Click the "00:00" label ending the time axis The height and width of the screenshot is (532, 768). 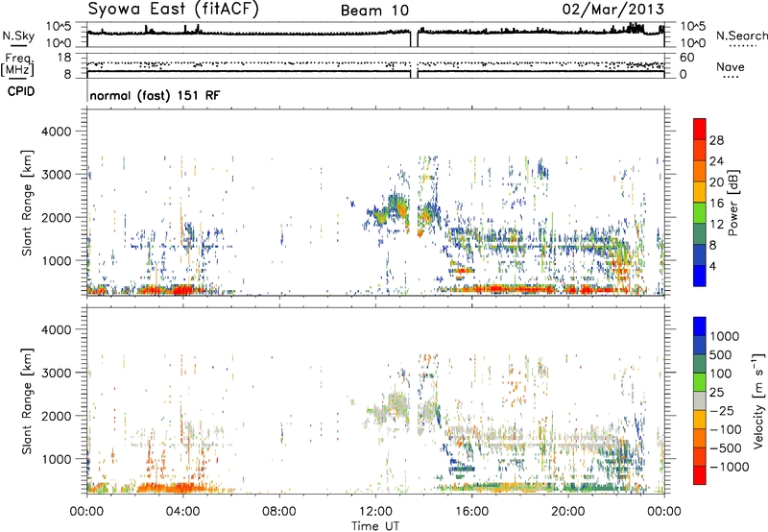tap(663, 512)
